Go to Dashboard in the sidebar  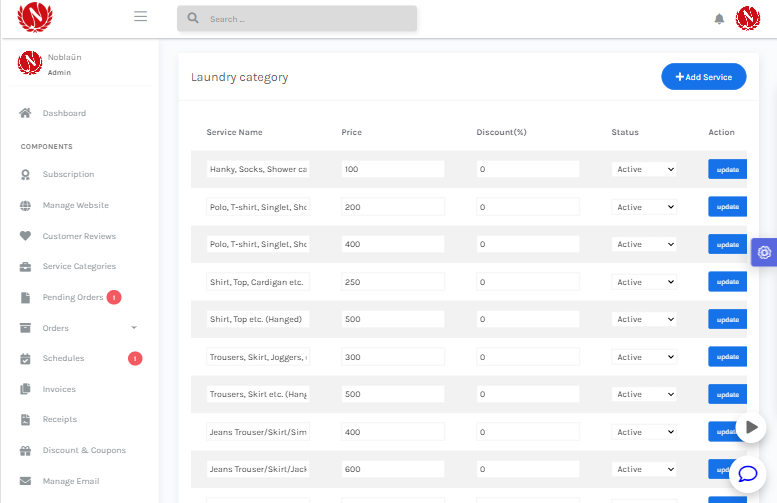64,113
